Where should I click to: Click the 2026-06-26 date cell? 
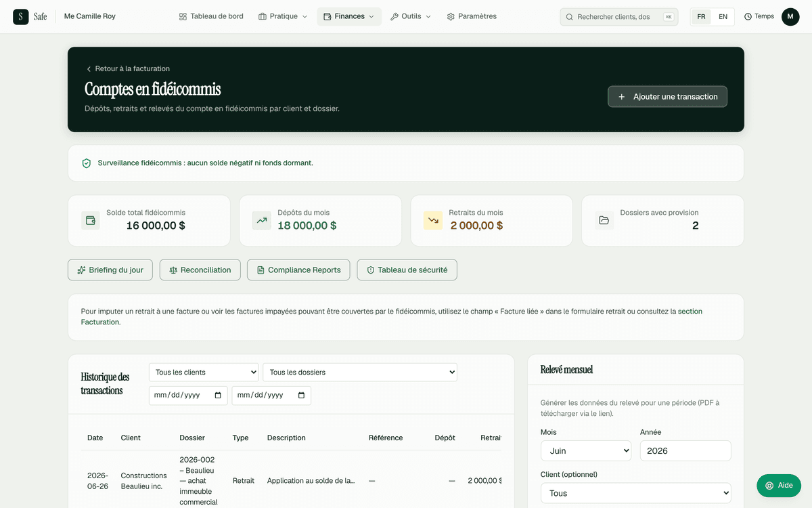(x=97, y=481)
